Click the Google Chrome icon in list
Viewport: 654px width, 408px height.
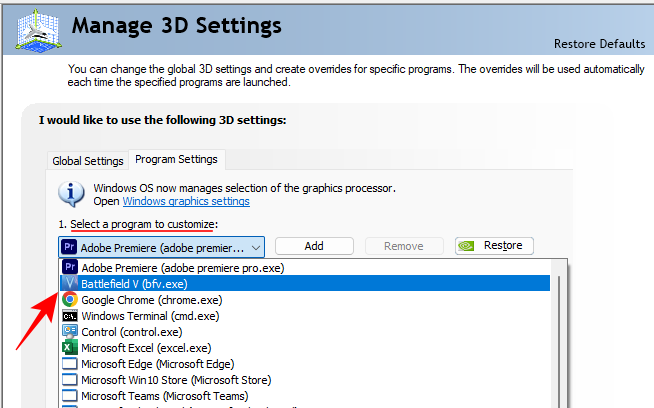[70, 299]
